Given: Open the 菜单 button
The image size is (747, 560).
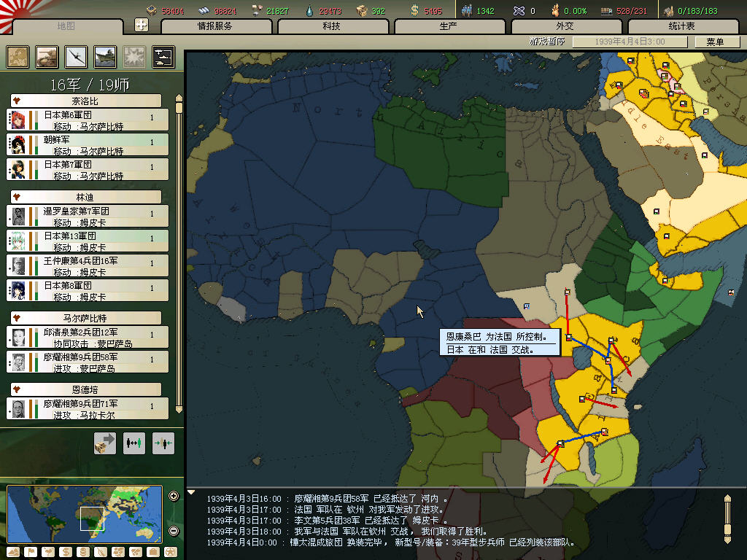Looking at the screenshot, I should coord(716,42).
